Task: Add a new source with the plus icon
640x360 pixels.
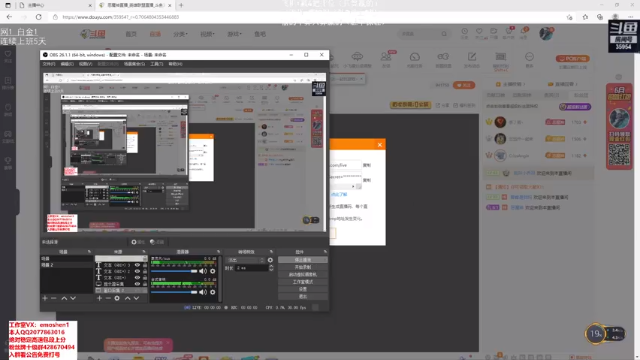Action: 99,298
